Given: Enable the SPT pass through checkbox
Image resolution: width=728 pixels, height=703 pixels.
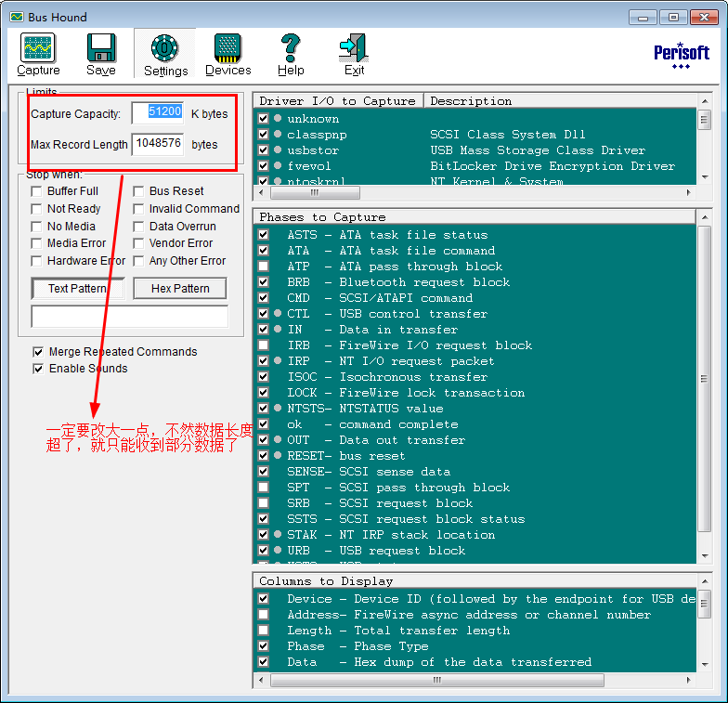Looking at the screenshot, I should pos(264,487).
